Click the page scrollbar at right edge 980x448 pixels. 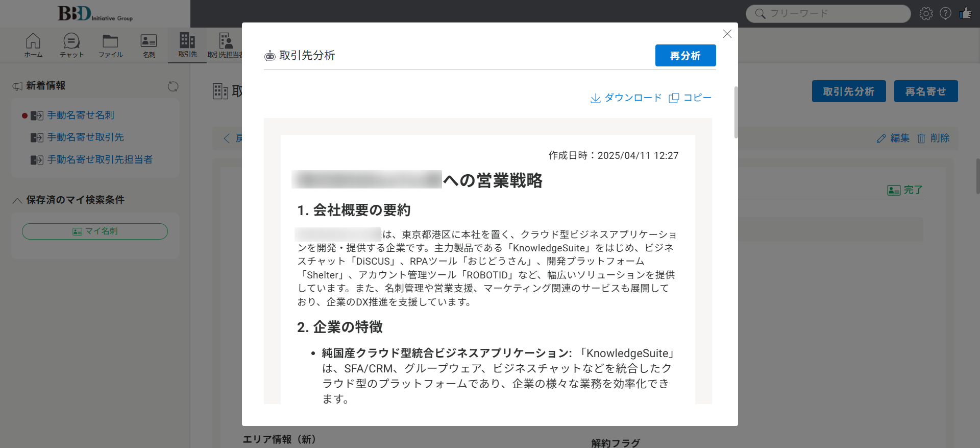pyautogui.click(x=977, y=176)
